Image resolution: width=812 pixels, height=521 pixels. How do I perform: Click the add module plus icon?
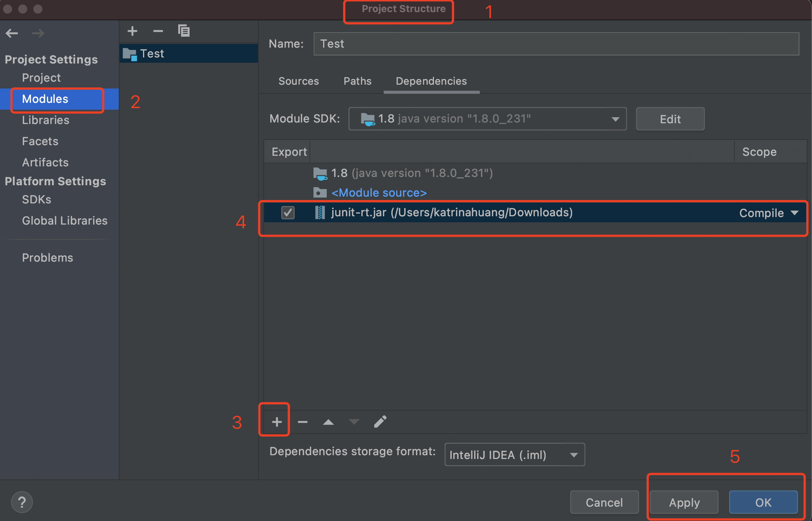(x=132, y=31)
